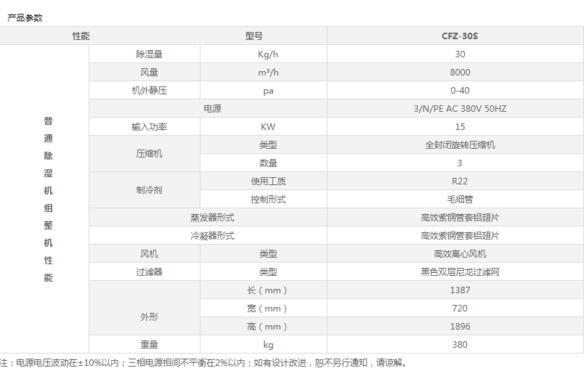
Task: Click the 3/N/PE AC 380V 50HZ cell
Action: (x=460, y=109)
